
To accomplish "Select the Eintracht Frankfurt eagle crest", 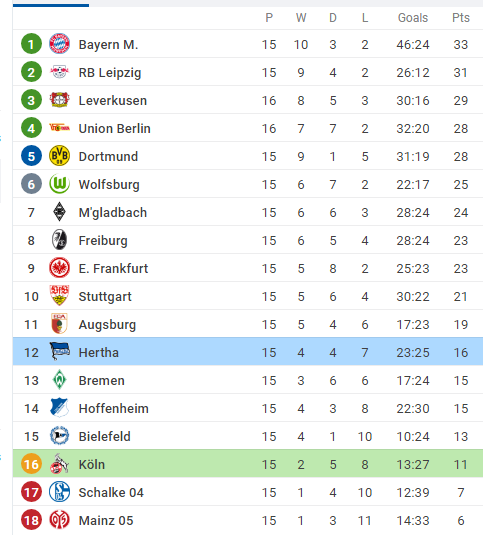I will click(59, 268).
